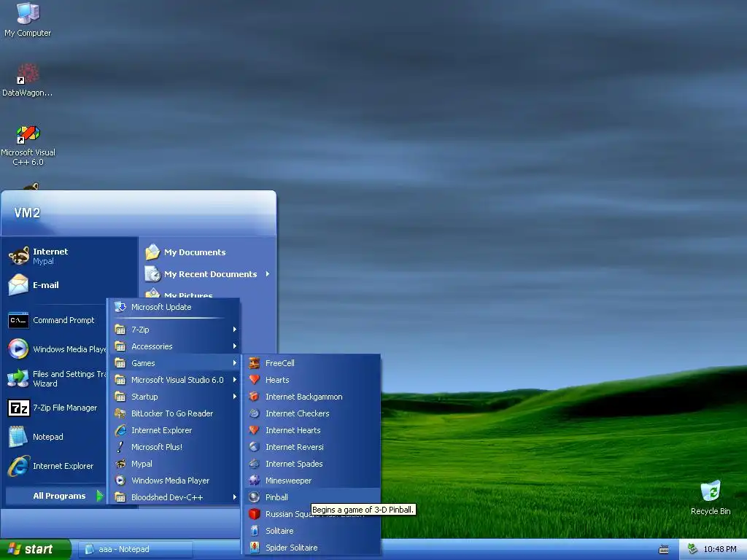Expand the Startup submenu arrow
This screenshot has height=560, width=747.
[x=234, y=397]
